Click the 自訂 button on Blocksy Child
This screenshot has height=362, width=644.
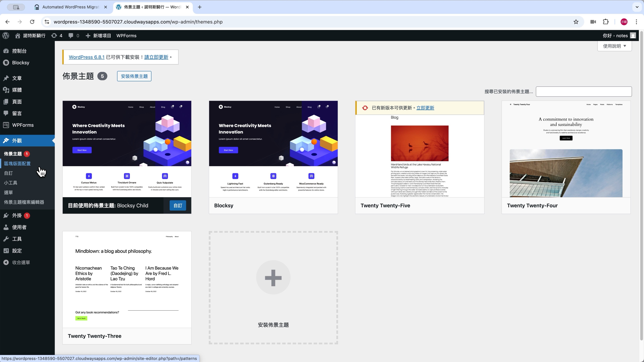click(x=177, y=205)
